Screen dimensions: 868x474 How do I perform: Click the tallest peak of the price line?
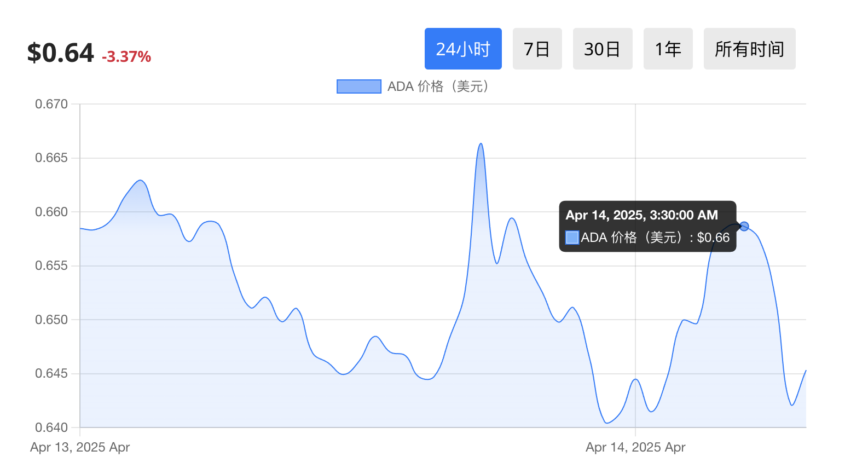pyautogui.click(x=481, y=144)
